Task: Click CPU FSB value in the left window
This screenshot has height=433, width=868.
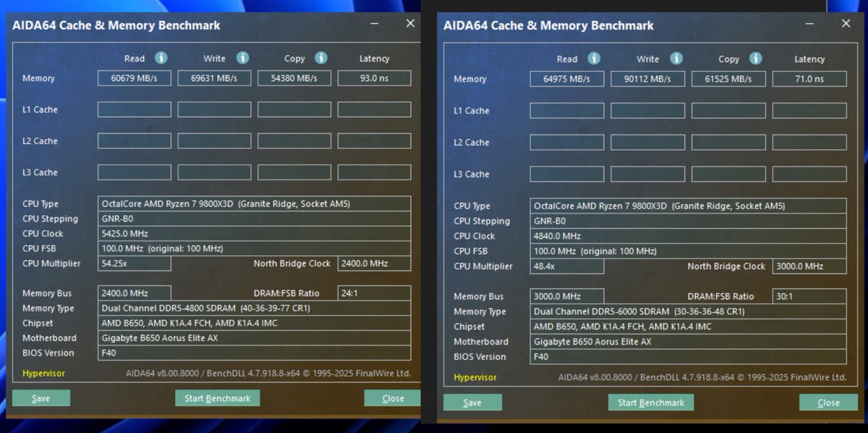Action: tap(254, 248)
